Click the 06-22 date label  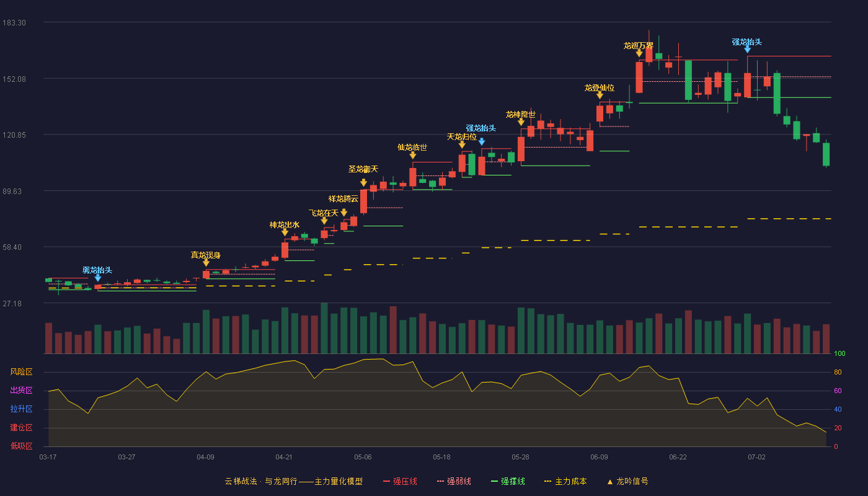click(678, 457)
